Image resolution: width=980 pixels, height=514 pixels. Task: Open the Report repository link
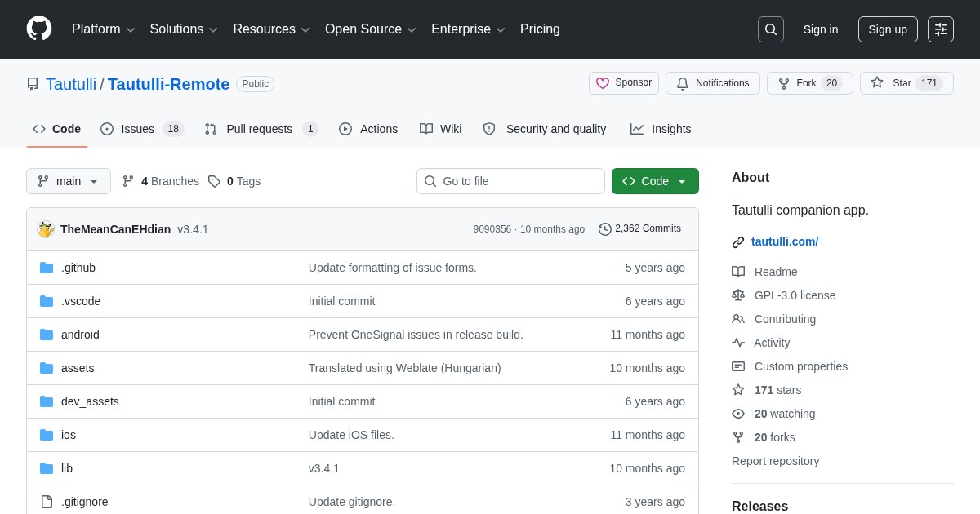(775, 461)
